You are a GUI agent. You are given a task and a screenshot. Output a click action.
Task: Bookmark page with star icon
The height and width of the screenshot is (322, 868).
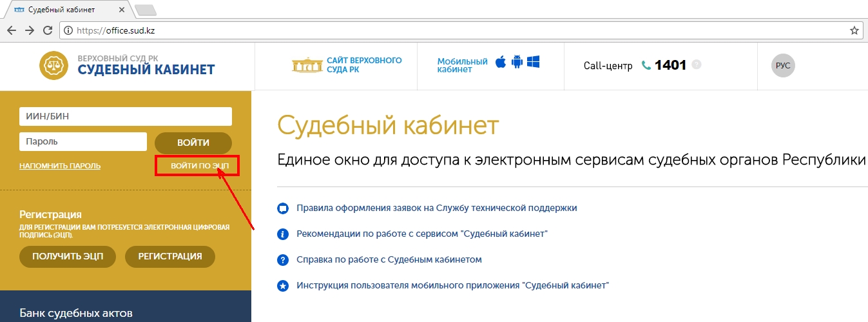[x=854, y=30]
